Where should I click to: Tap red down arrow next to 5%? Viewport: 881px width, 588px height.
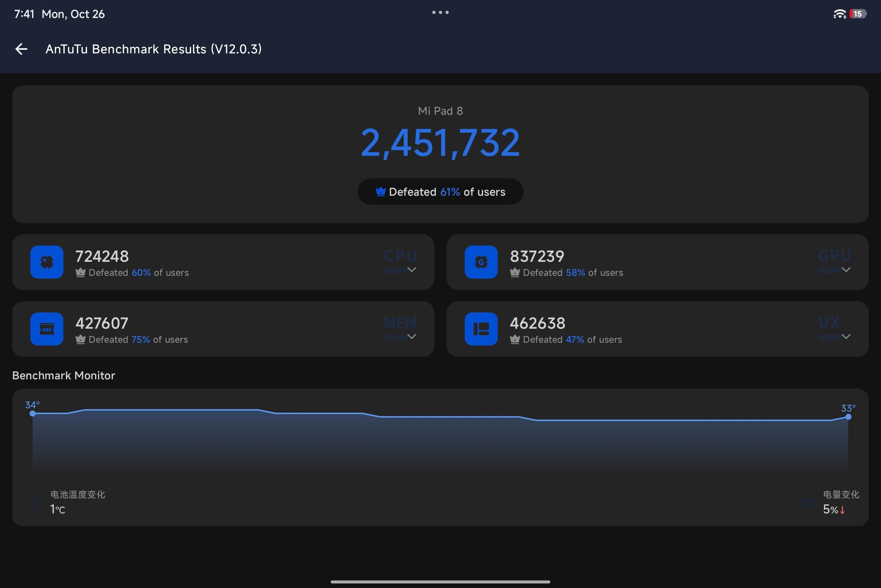[842, 510]
